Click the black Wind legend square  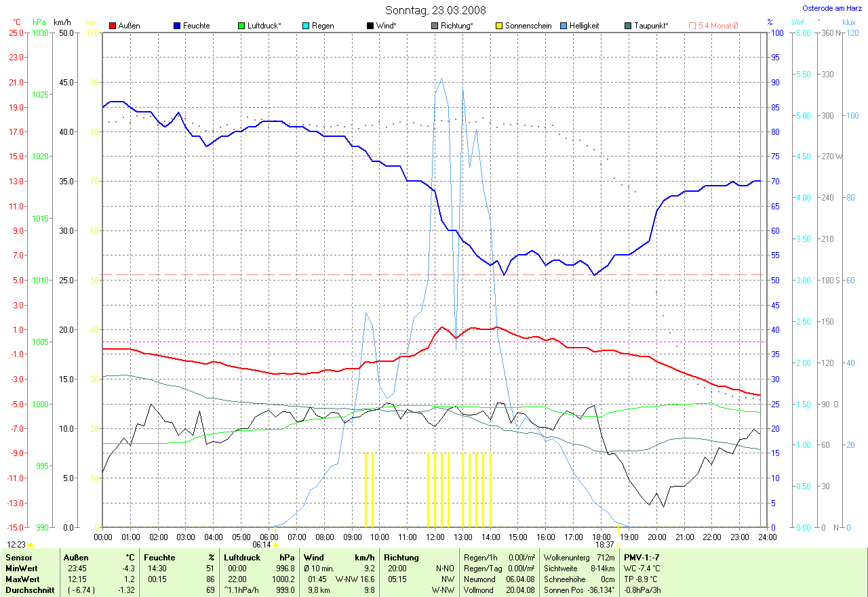pyautogui.click(x=371, y=26)
